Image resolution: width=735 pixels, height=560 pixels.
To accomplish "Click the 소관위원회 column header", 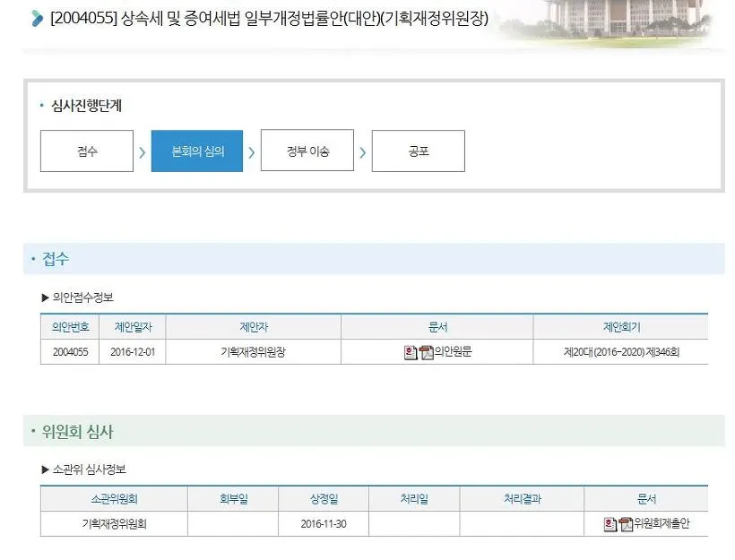I will pyautogui.click(x=115, y=498).
